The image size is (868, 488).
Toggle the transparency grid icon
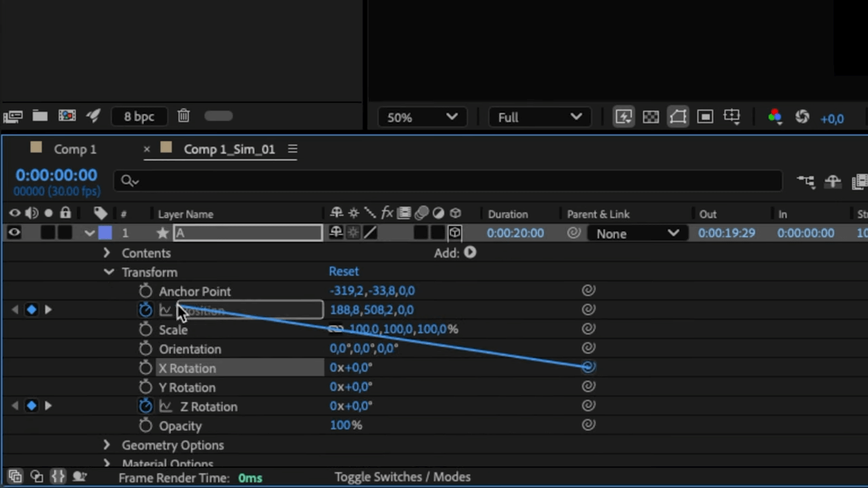click(x=651, y=117)
